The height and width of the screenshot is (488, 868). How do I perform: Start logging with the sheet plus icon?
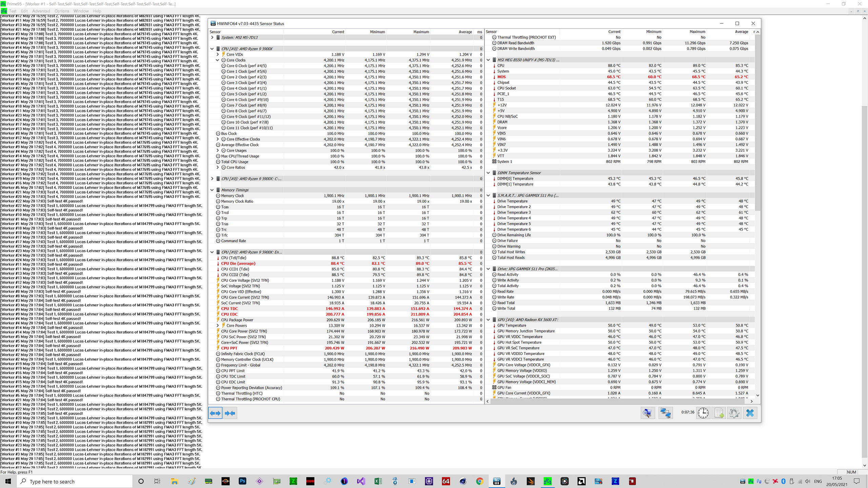point(719,413)
